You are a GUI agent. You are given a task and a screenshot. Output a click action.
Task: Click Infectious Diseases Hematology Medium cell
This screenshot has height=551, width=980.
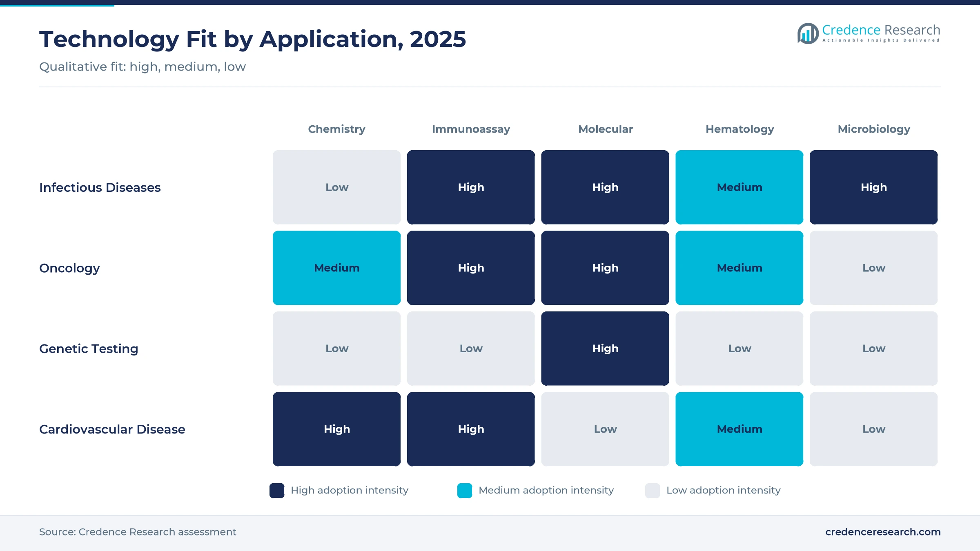pyautogui.click(x=739, y=187)
